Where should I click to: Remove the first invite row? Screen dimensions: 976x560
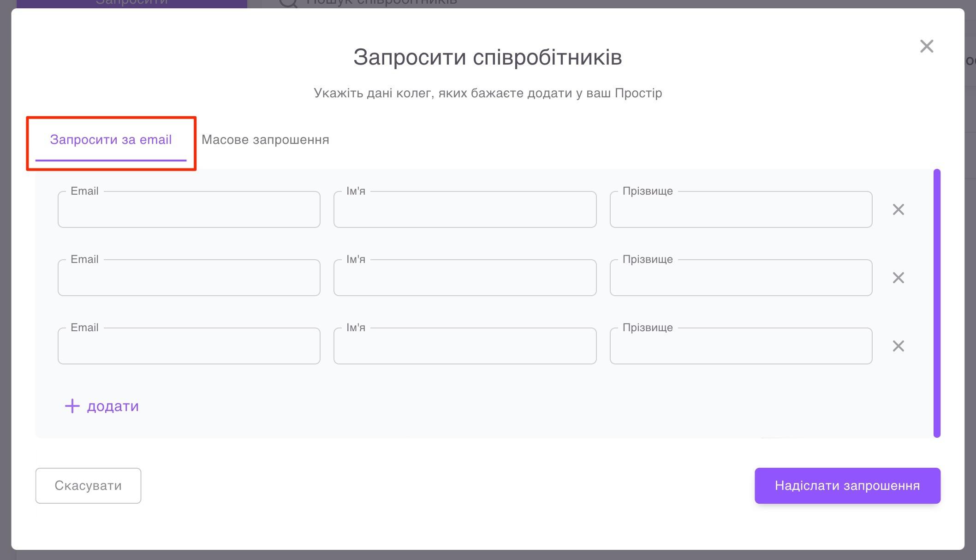point(899,209)
